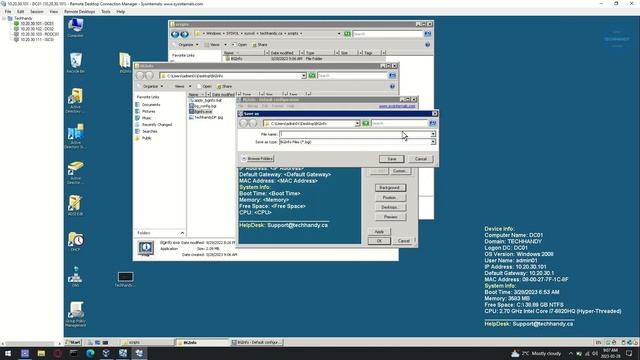Image resolution: width=640 pixels, height=360 pixels.
Task: Open the Windows Start button on the host taskbar
Action: tap(8, 353)
